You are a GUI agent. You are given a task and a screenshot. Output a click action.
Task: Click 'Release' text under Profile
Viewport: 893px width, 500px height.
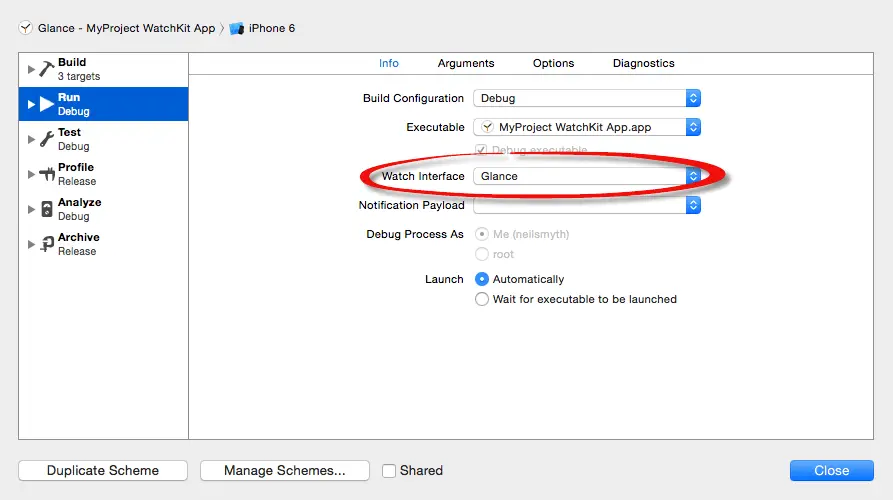coord(77,181)
